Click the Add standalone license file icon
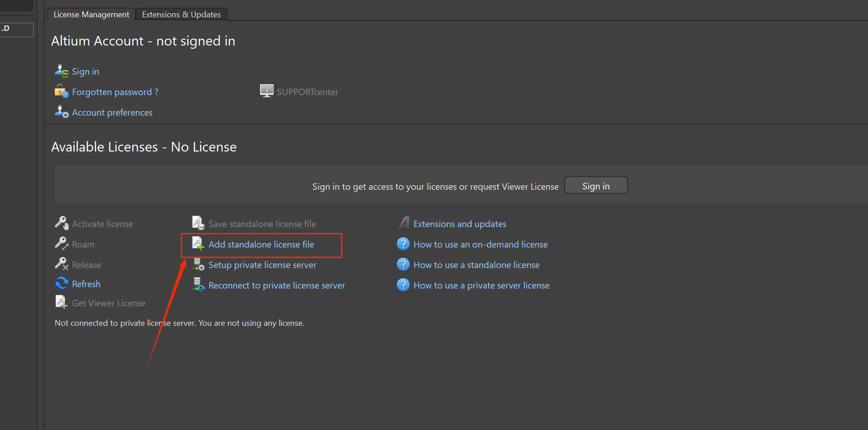The image size is (868, 430). point(198,243)
